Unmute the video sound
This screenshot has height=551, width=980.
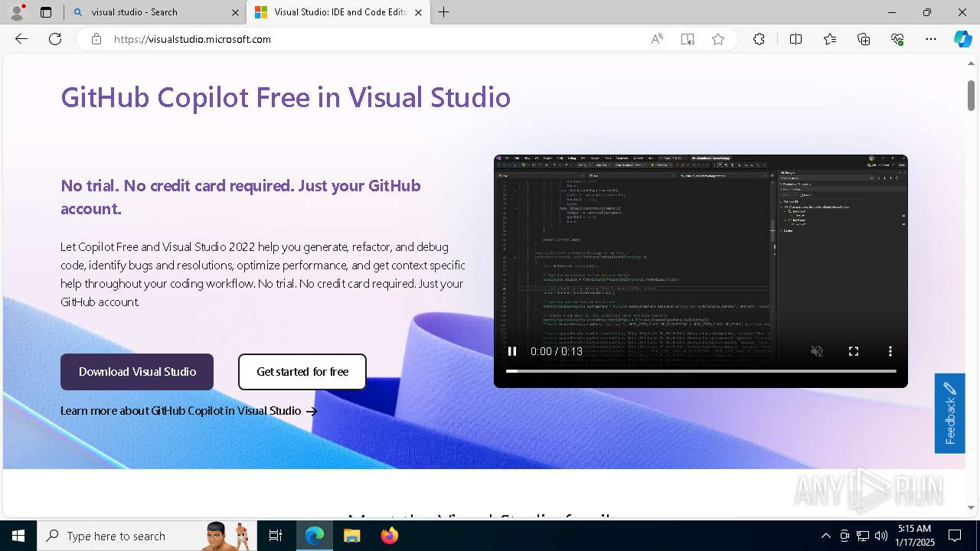point(817,351)
